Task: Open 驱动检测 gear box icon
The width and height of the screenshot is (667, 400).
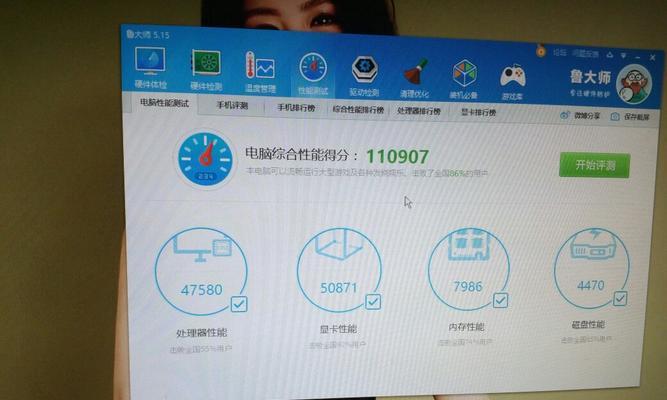Action: pos(365,70)
